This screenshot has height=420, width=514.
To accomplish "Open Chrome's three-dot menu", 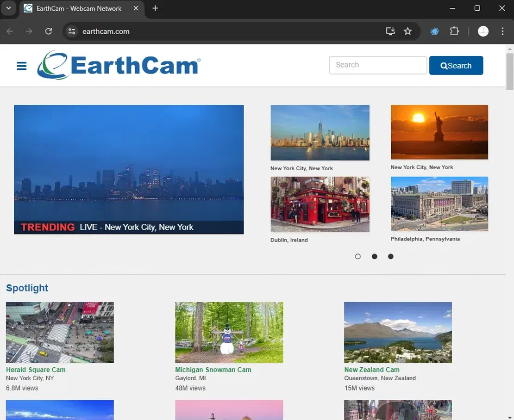I will (x=502, y=31).
